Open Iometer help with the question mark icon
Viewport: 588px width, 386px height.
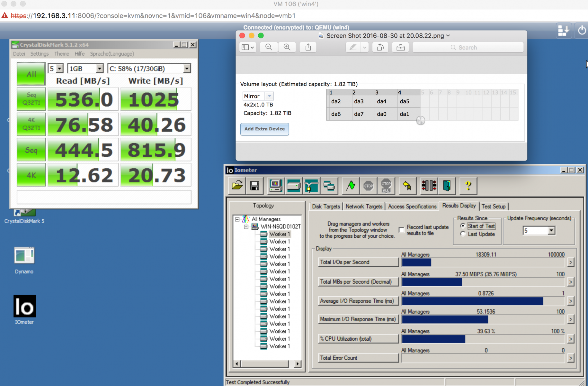tap(468, 186)
